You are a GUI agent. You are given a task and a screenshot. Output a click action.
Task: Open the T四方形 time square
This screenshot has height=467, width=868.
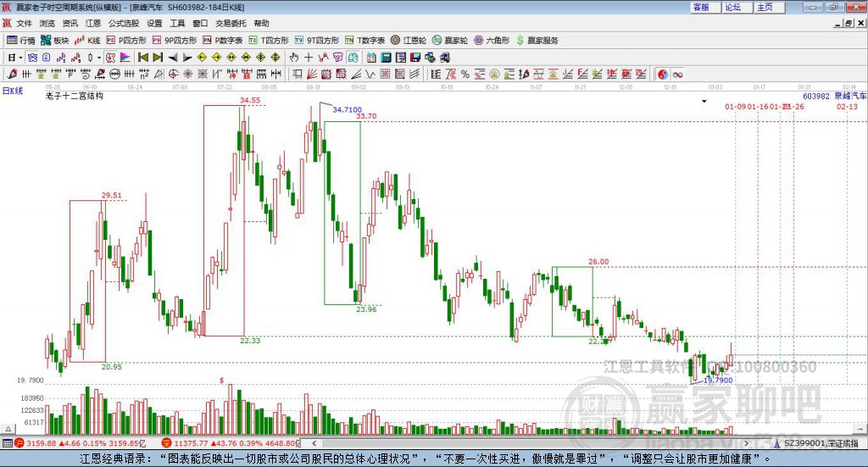[269, 41]
